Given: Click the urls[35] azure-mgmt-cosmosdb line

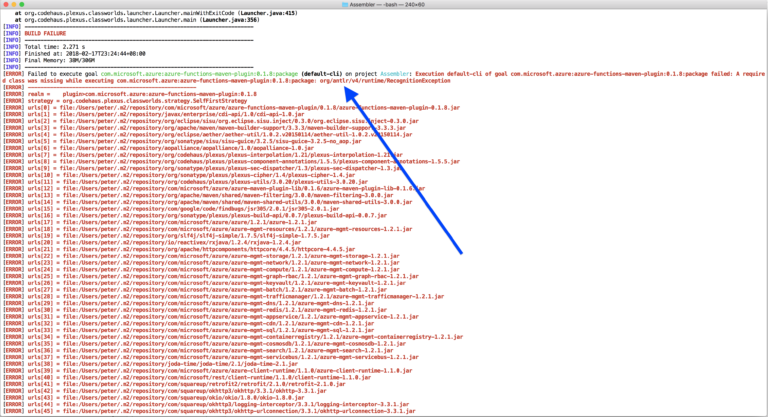Looking at the screenshot, I should (x=205, y=344).
